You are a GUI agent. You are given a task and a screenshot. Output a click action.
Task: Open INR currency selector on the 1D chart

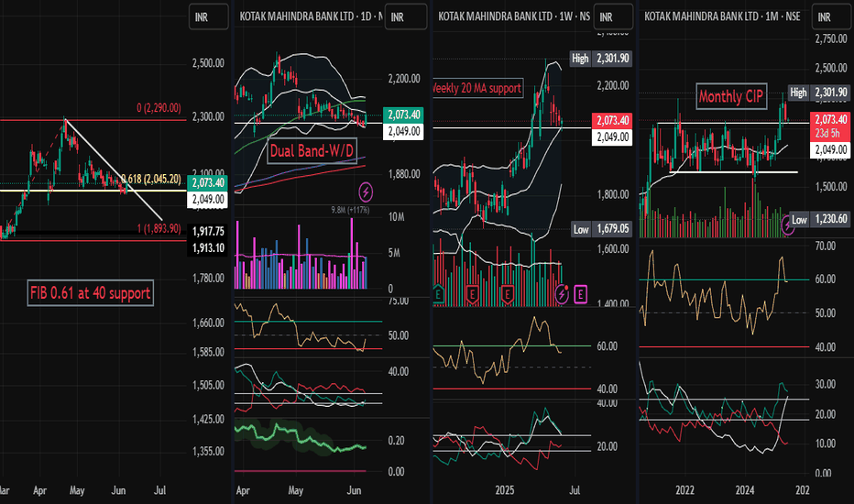(406, 16)
